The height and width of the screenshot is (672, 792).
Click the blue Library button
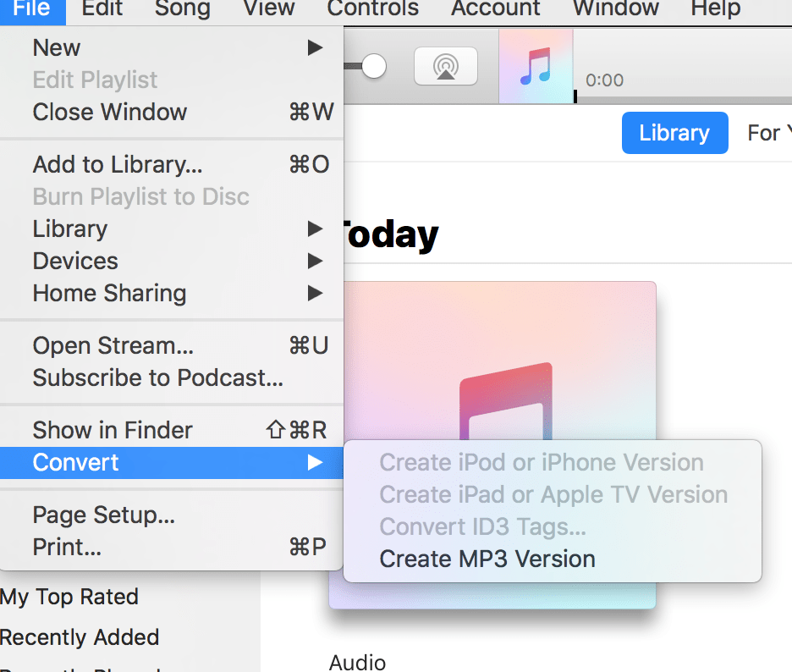pyautogui.click(x=674, y=133)
